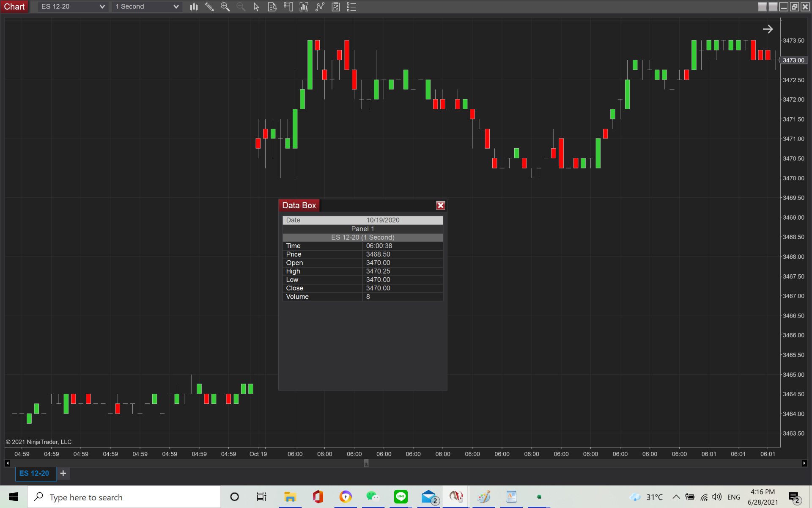Expand the ES 12-20 instrument dropdown

(x=102, y=7)
